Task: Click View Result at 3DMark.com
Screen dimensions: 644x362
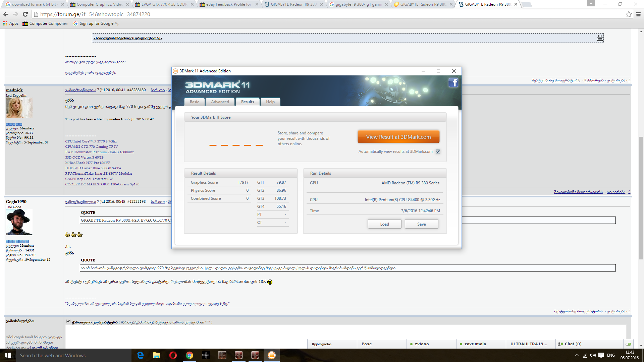Action: coord(398,136)
